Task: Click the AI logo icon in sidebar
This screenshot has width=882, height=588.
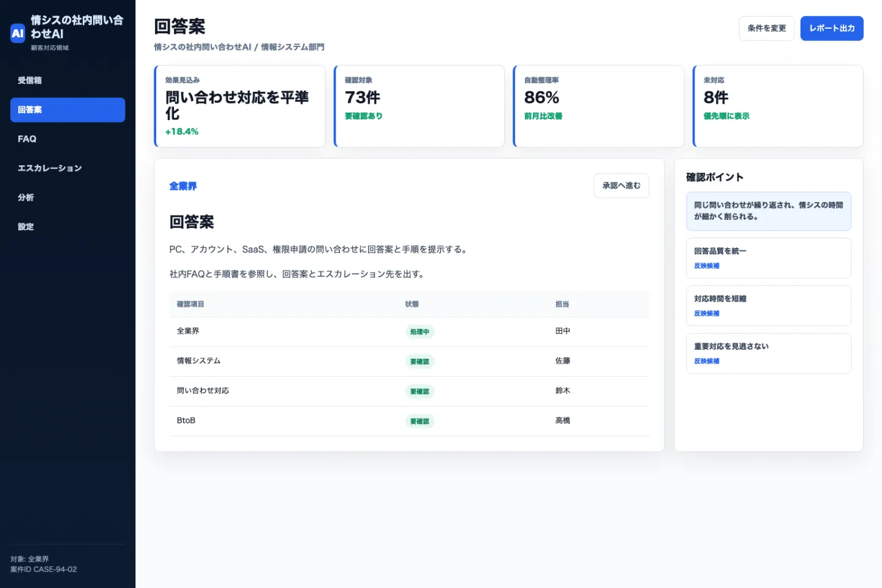Action: [x=18, y=33]
